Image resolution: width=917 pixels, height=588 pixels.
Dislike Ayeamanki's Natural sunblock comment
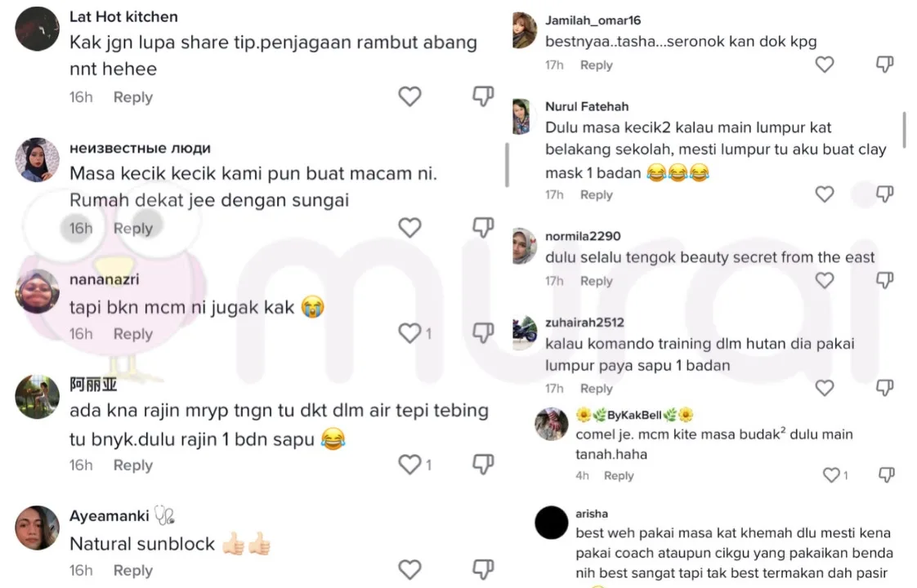[x=483, y=569]
